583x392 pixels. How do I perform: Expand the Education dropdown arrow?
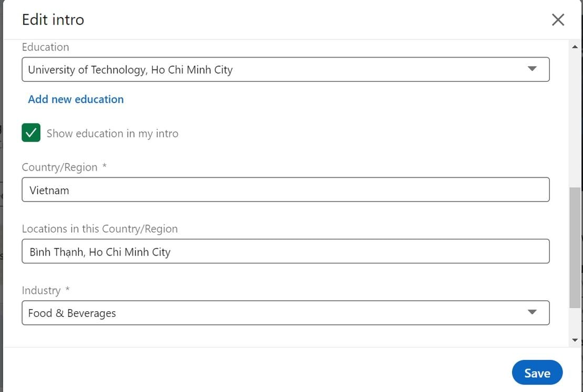(532, 69)
